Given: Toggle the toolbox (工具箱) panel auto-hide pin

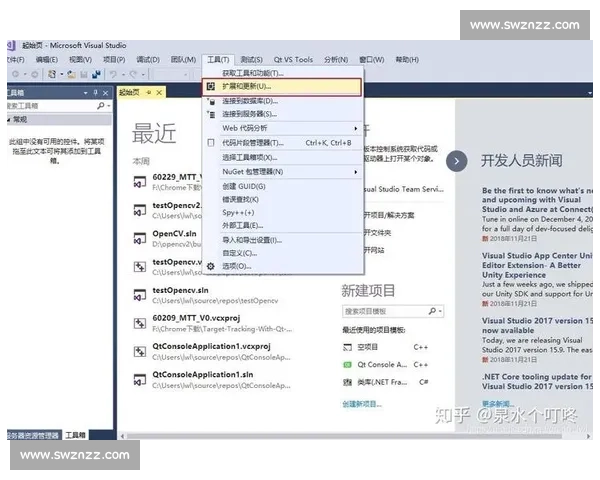Looking at the screenshot, I should tap(95, 93).
